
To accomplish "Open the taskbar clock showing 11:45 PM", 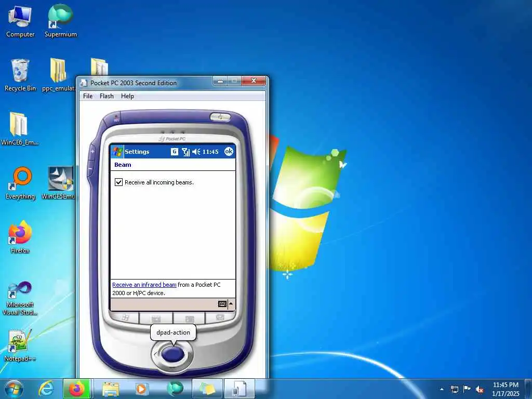I will pyautogui.click(x=506, y=389).
